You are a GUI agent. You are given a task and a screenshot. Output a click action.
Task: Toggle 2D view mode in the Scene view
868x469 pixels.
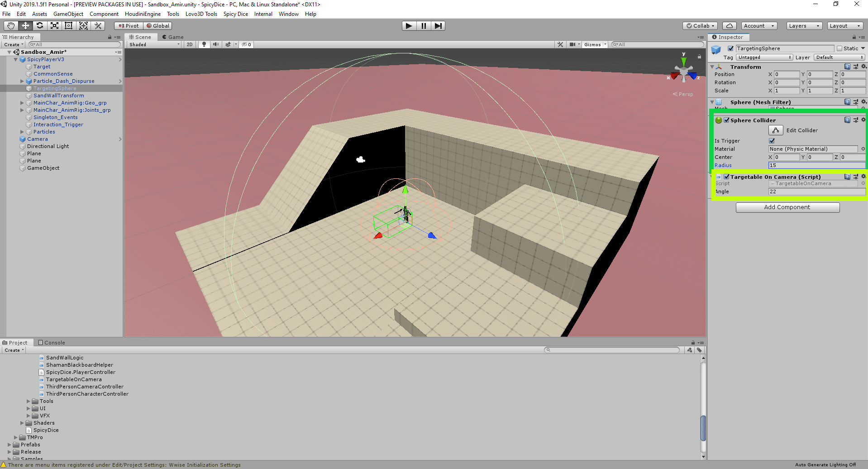pos(189,44)
